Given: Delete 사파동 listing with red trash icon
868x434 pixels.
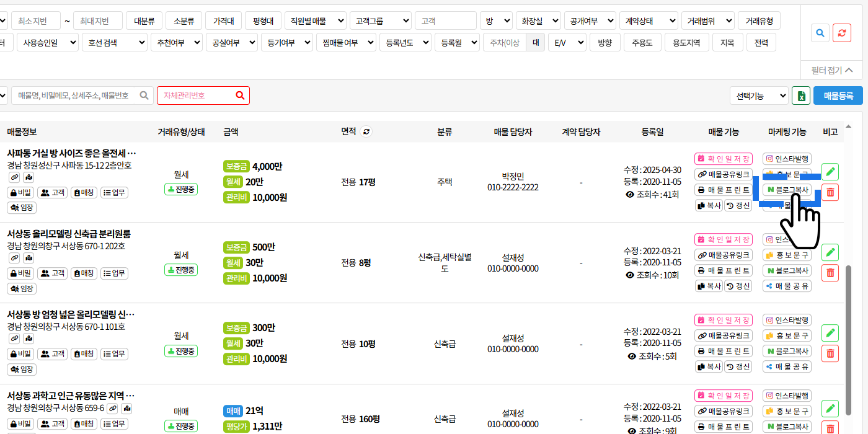Looking at the screenshot, I should click(x=830, y=192).
